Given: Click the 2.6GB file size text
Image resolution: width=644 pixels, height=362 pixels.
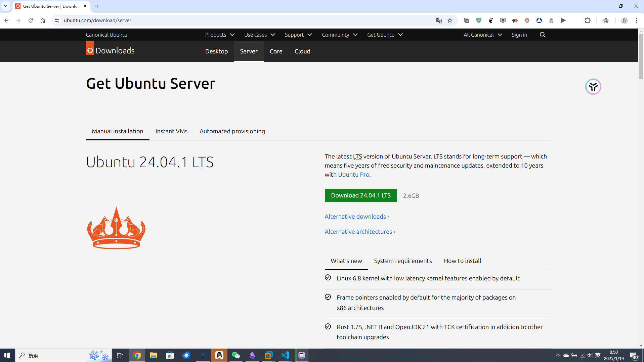Looking at the screenshot, I should click(411, 195).
